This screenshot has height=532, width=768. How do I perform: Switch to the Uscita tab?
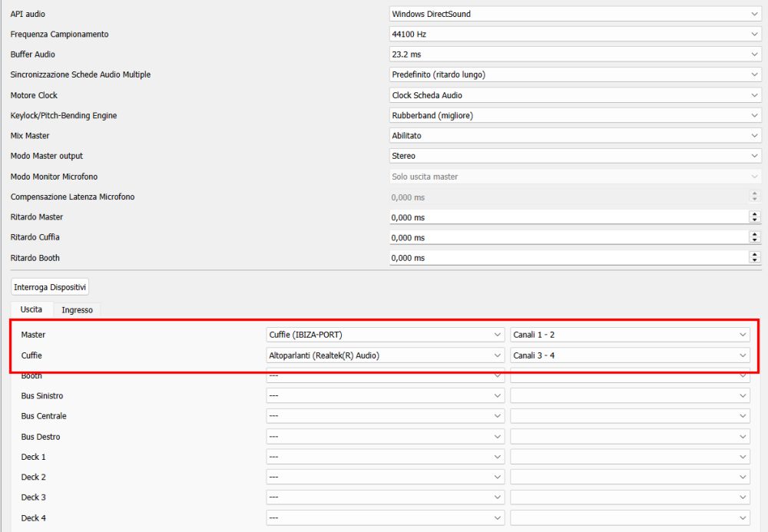coord(31,309)
